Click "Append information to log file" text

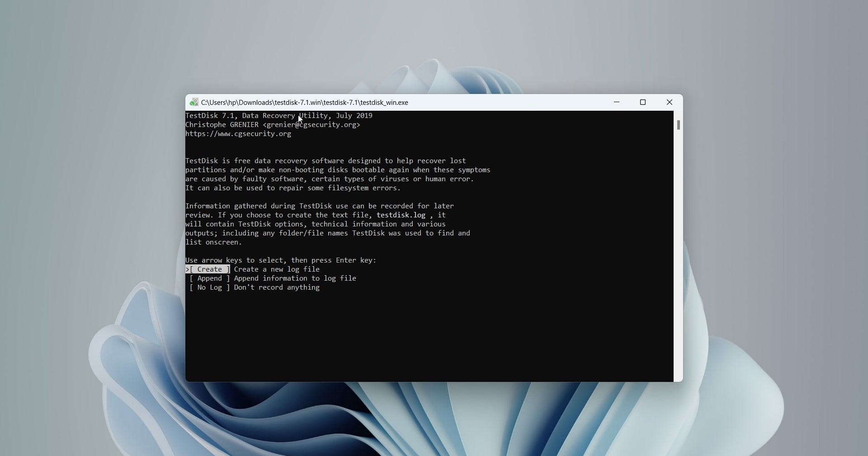click(295, 278)
